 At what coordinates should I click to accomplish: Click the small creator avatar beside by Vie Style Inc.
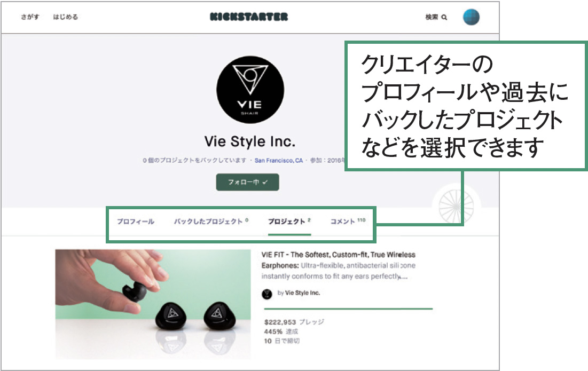point(266,294)
